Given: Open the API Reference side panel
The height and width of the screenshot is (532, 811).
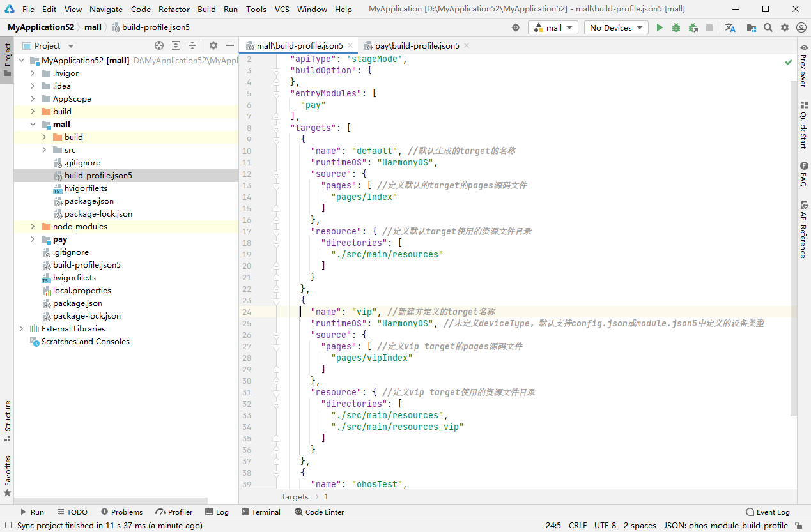Looking at the screenshot, I should coord(803,229).
